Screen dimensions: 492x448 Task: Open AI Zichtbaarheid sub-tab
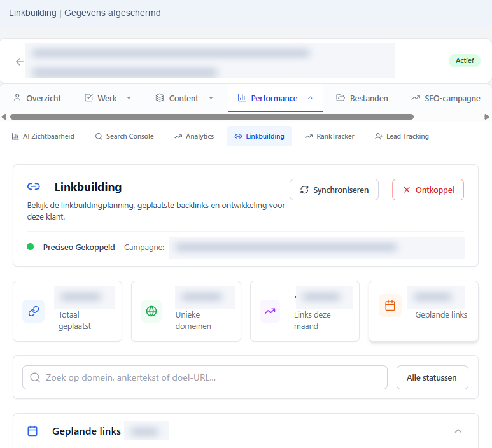coord(43,136)
